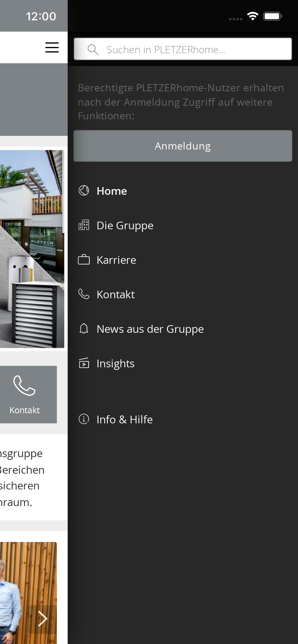Click the Anmeldung button

tap(183, 146)
